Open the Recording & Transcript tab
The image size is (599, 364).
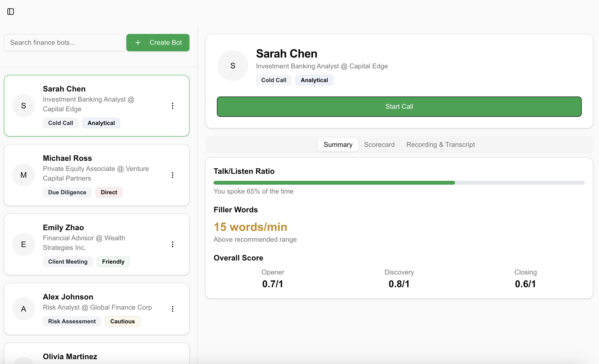(440, 145)
